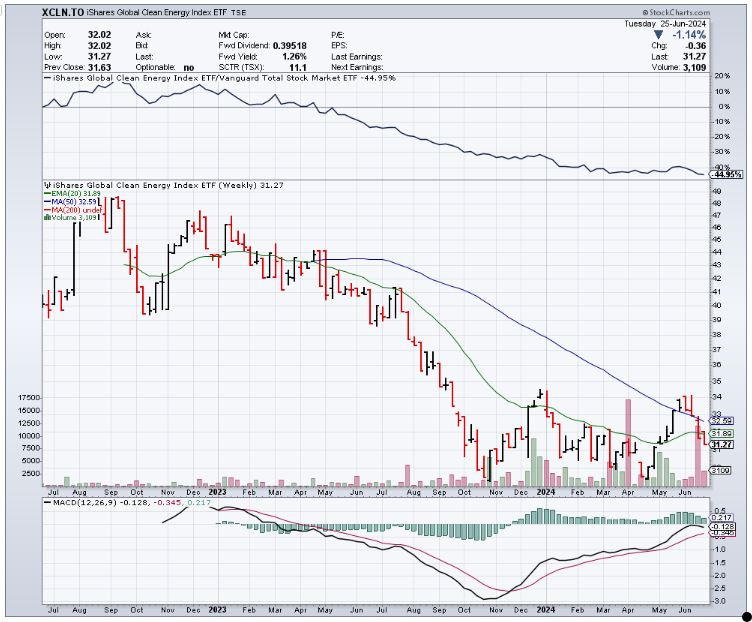Click the 2023 label on the MACD panel axis
This screenshot has height=622, width=752.
click(x=217, y=610)
